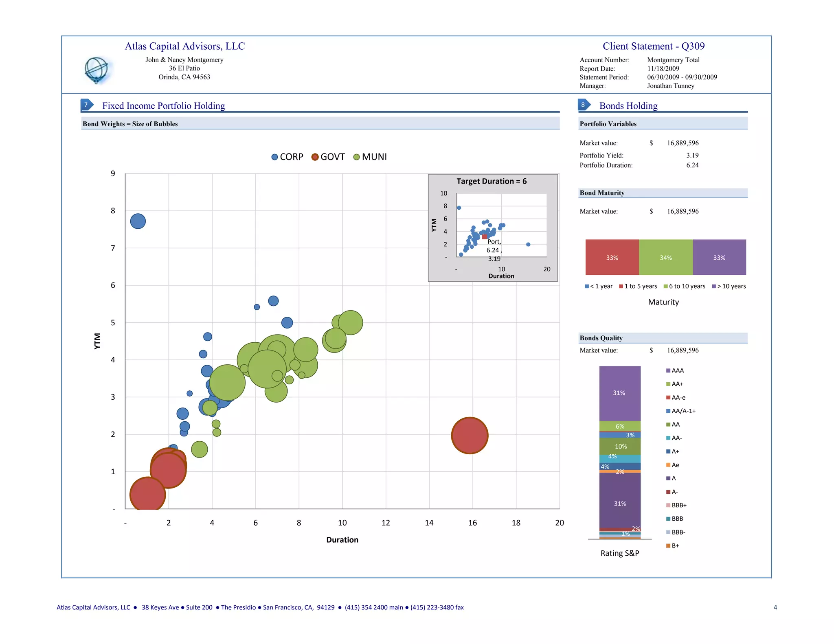Click the GOVT legend marker
This screenshot has height=644, width=834.
coord(315,157)
